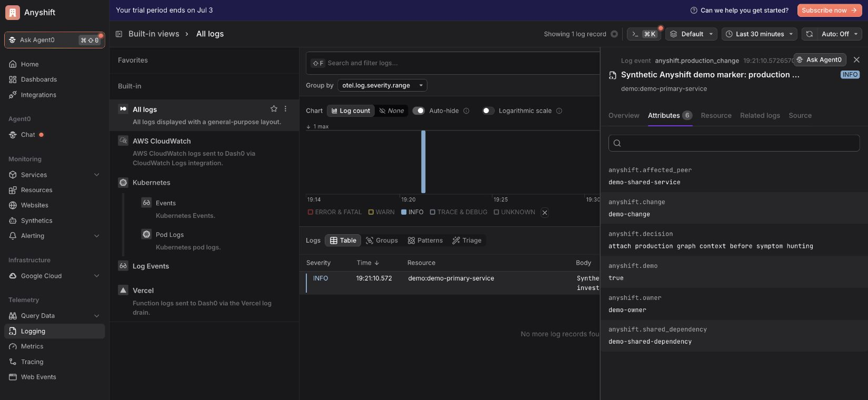Open Ask Agent0 in the sidebar

coord(55,40)
